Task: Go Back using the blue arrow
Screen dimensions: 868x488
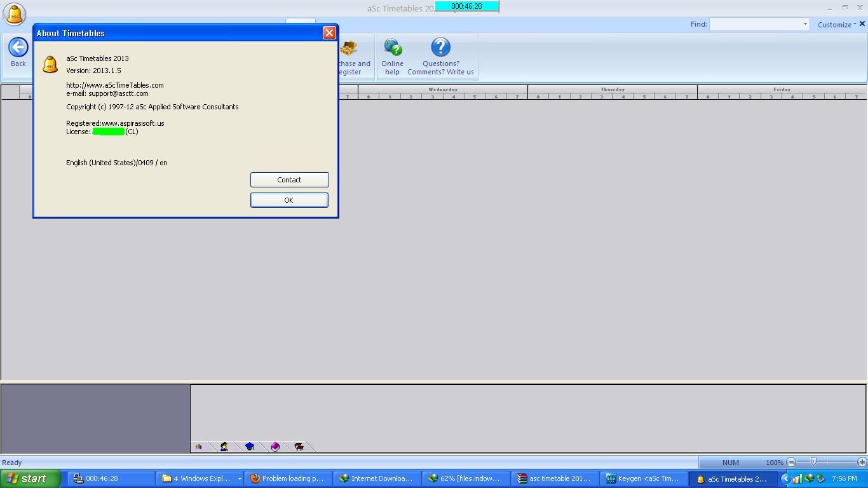Action: (18, 52)
